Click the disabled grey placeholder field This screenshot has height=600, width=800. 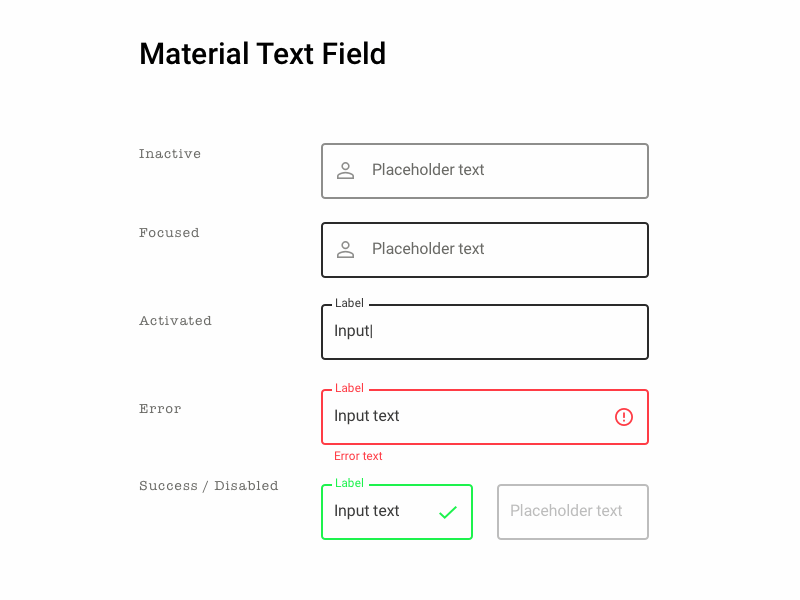[572, 512]
